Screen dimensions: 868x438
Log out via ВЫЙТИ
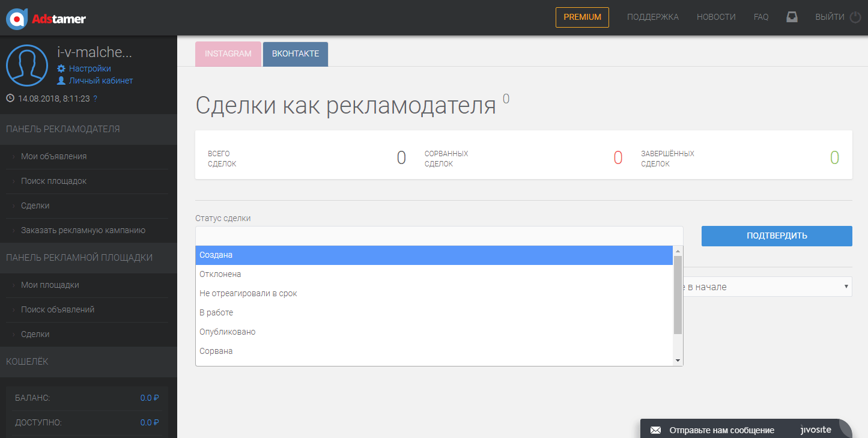coord(830,17)
